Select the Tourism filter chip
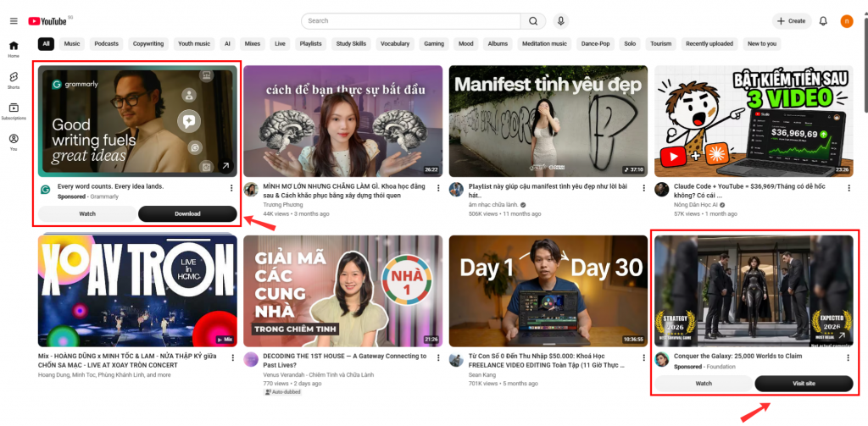The image size is (868, 426). [x=660, y=44]
